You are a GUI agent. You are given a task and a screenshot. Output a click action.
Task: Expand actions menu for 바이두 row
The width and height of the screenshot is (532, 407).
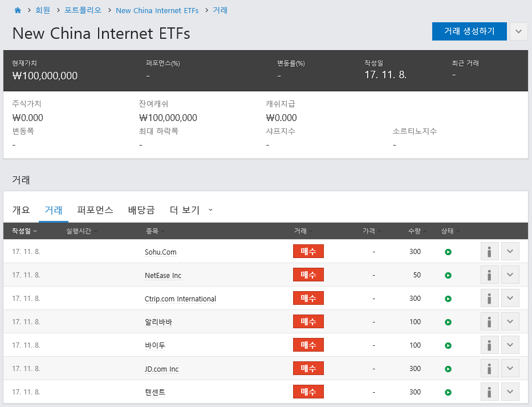[510, 345]
